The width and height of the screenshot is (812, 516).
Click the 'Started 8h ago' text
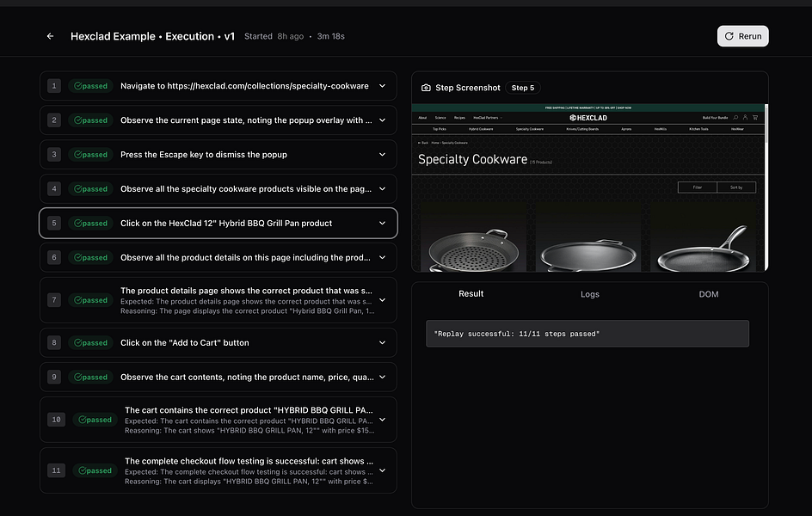pos(274,36)
